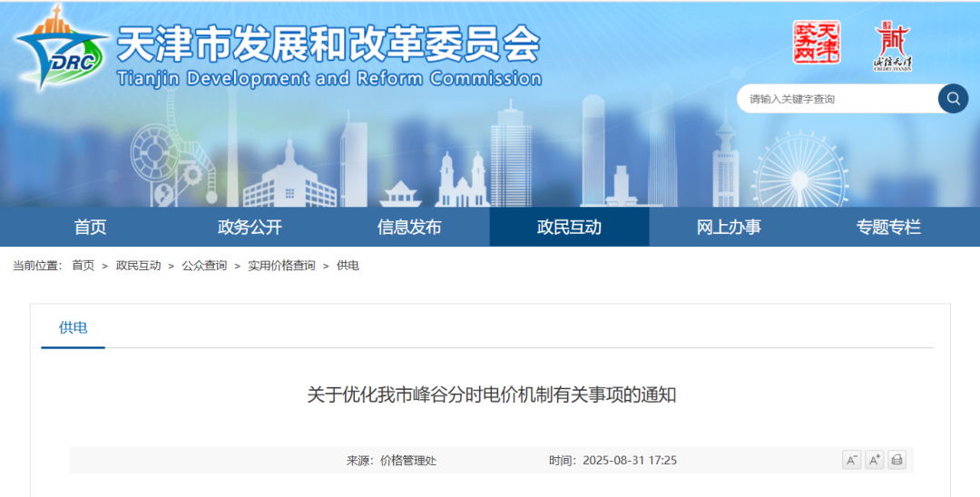980x497 pixels.
Task: Open the 政务公开 navigation menu item
Action: tap(250, 227)
